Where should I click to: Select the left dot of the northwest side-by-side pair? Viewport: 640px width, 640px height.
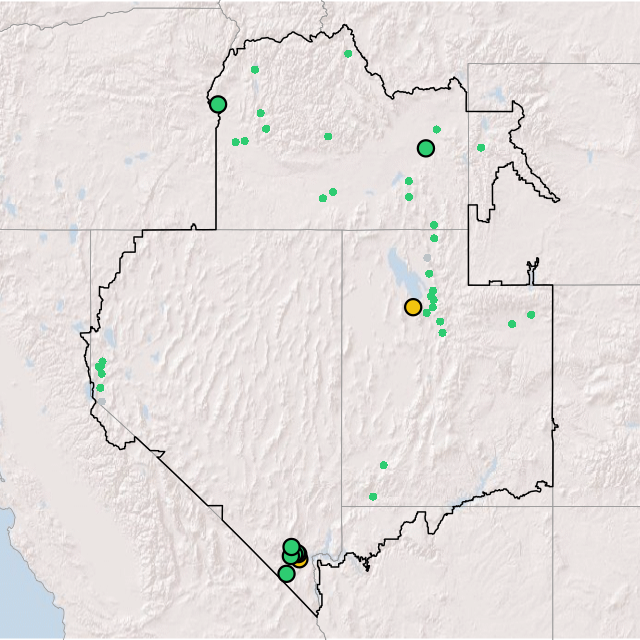(236, 142)
